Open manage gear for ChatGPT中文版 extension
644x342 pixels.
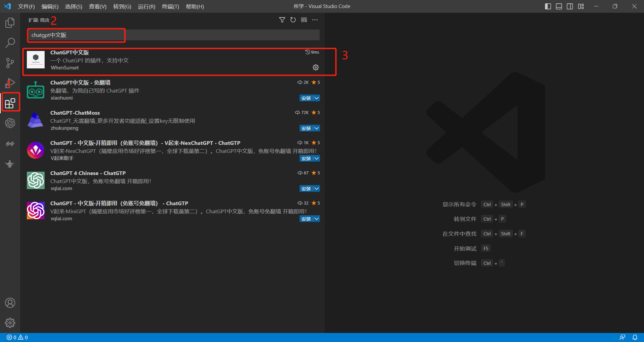316,67
